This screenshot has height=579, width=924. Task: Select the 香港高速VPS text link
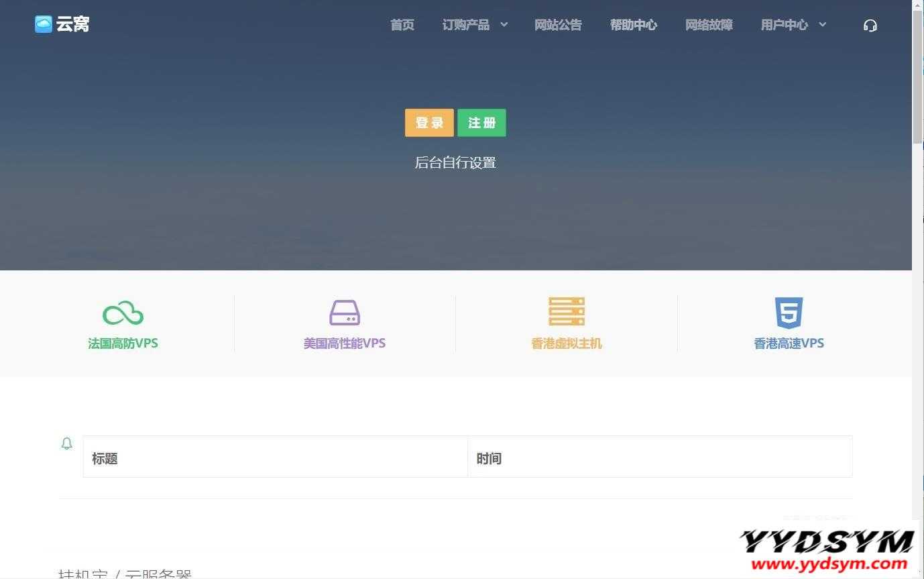[789, 344]
